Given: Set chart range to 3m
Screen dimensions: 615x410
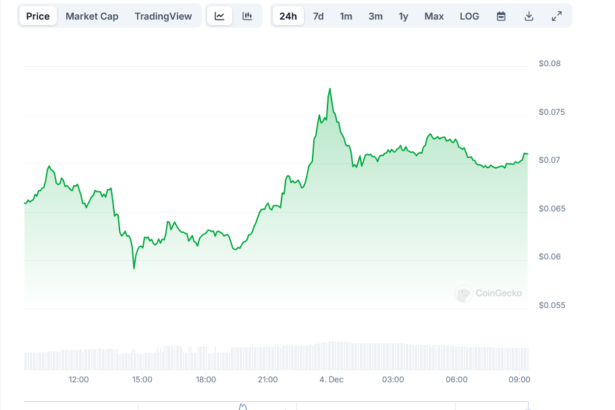Looking at the screenshot, I should [x=375, y=16].
